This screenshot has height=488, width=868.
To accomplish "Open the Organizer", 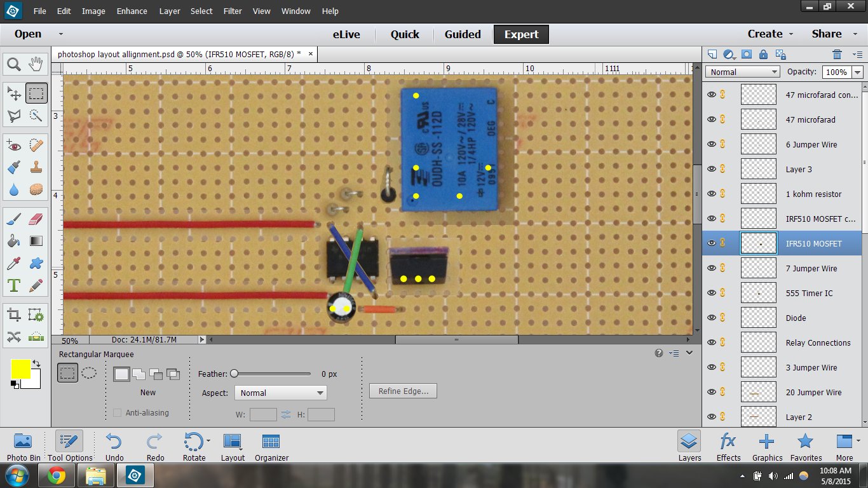I will (271, 446).
